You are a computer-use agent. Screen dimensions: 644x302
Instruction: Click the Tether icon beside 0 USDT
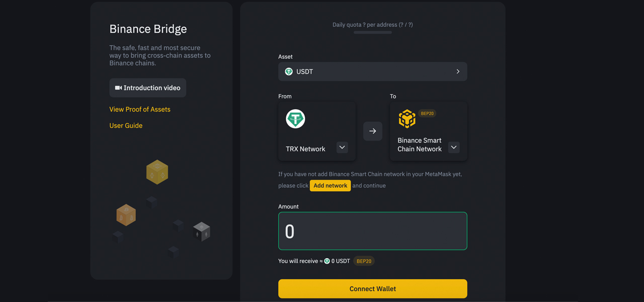(327, 261)
